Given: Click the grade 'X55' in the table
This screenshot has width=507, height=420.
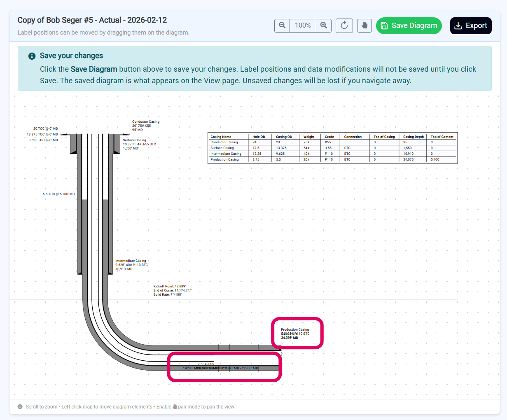Looking at the screenshot, I should (x=328, y=142).
